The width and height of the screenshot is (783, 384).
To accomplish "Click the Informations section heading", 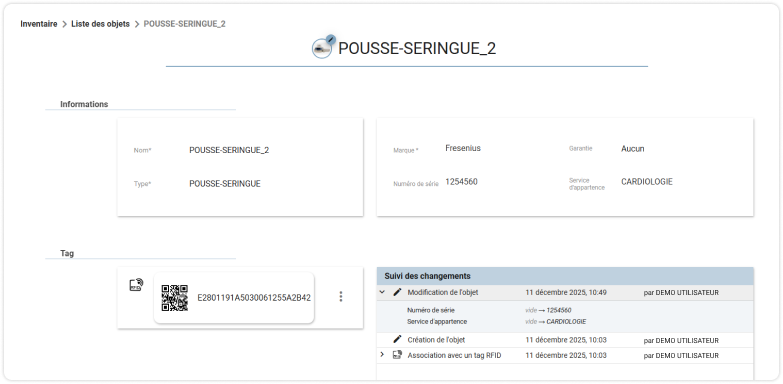I will point(84,104).
